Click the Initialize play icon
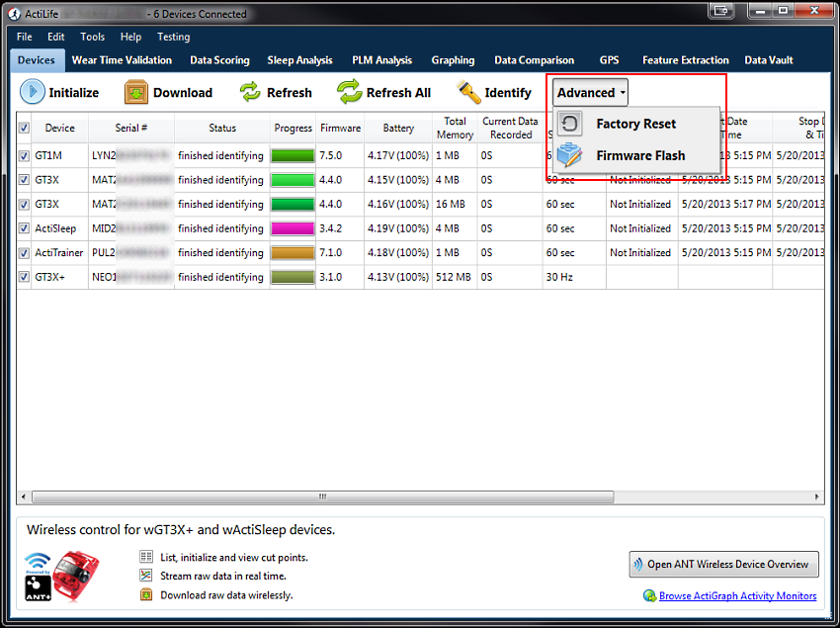The image size is (840, 628). (33, 92)
